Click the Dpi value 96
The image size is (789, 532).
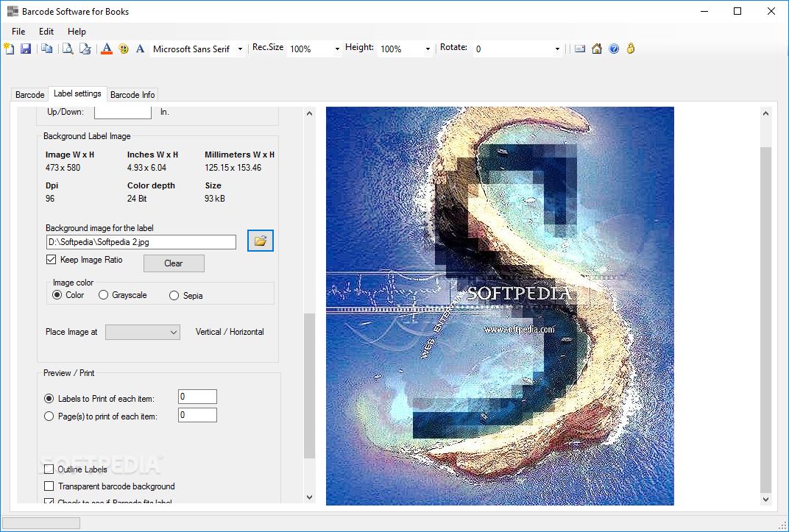(50, 199)
